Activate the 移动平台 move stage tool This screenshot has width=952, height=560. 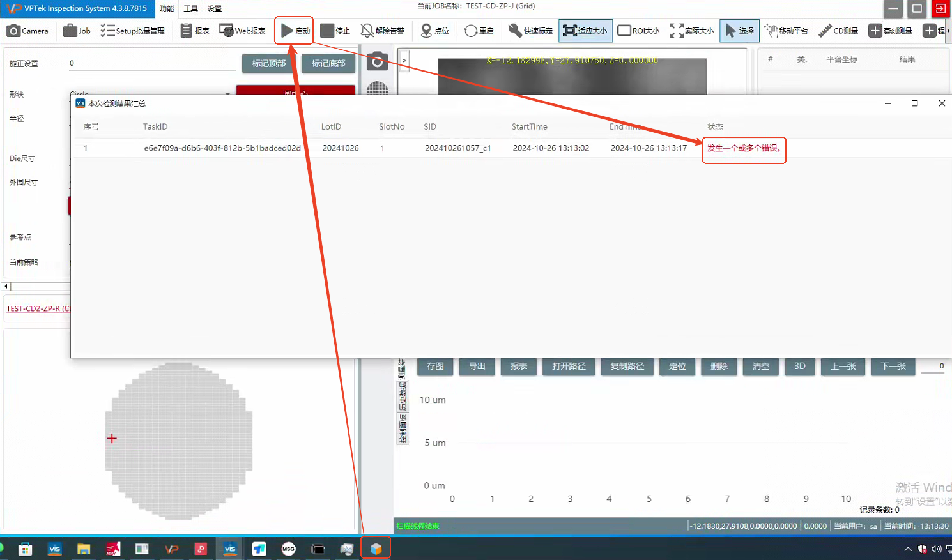pyautogui.click(x=787, y=31)
